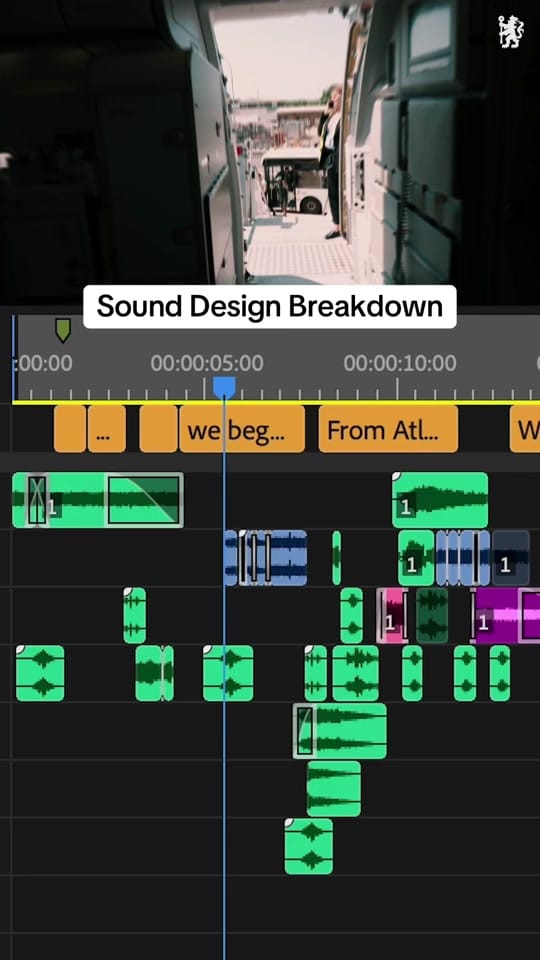Select the only clip on the bottom audio track
Image resolution: width=540 pixels, height=960 pixels.
[309, 846]
